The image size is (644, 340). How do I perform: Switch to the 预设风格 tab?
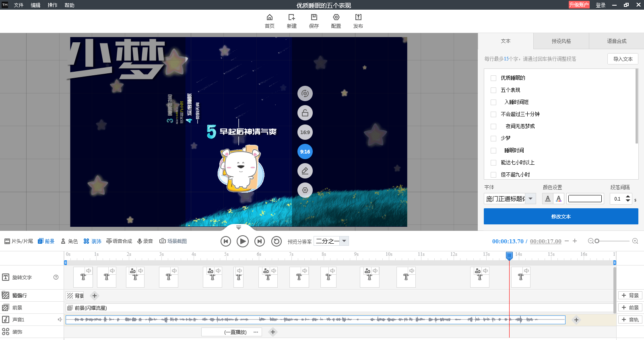pyautogui.click(x=561, y=41)
